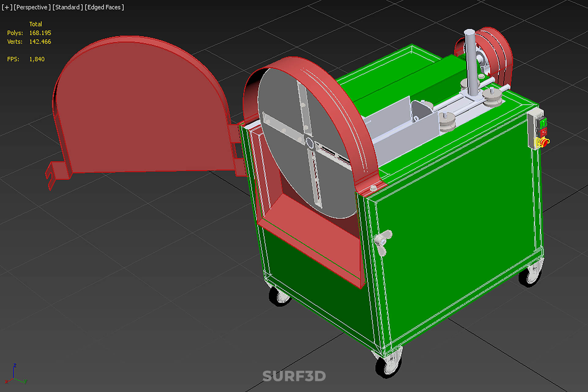Open the Edged Faces display menu
The width and height of the screenshot is (588, 392).
tap(104, 7)
